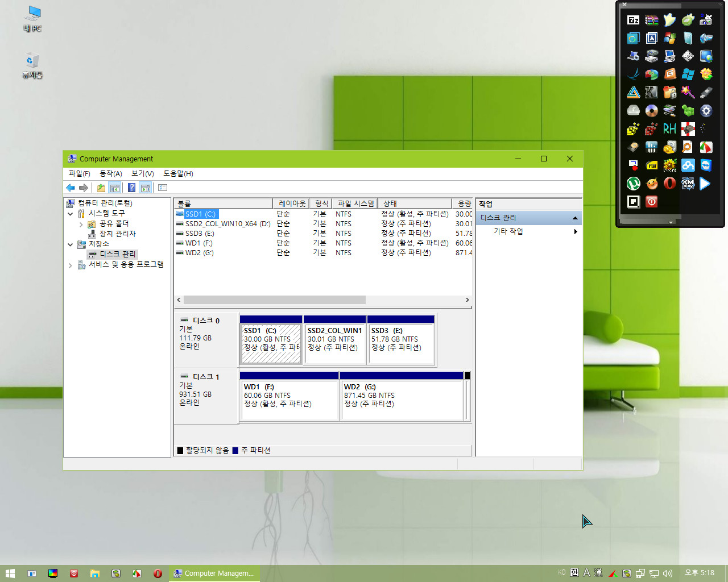Open the 기타 작업 submenu arrow
Viewport: 728px width, 582px height.
tap(576, 231)
